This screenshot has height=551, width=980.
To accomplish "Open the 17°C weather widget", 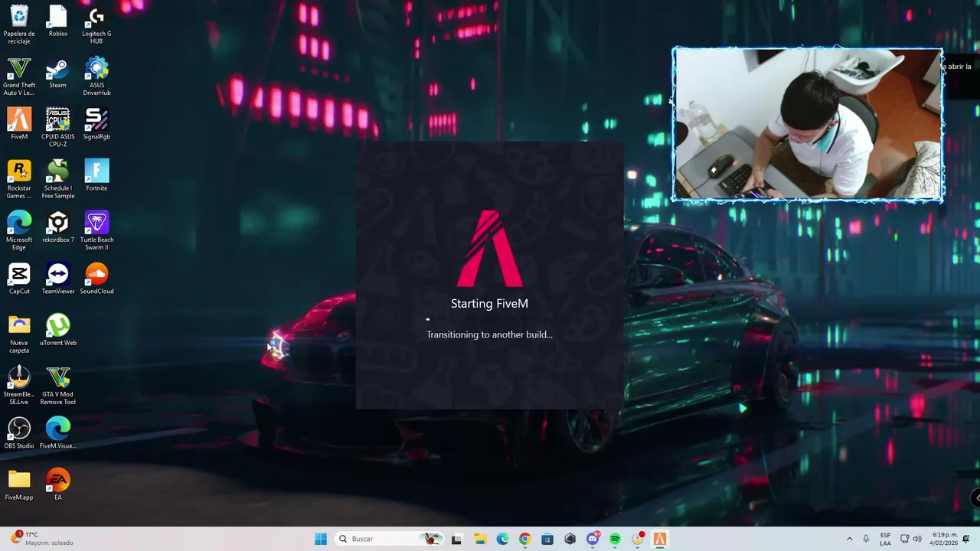I will [x=43, y=539].
